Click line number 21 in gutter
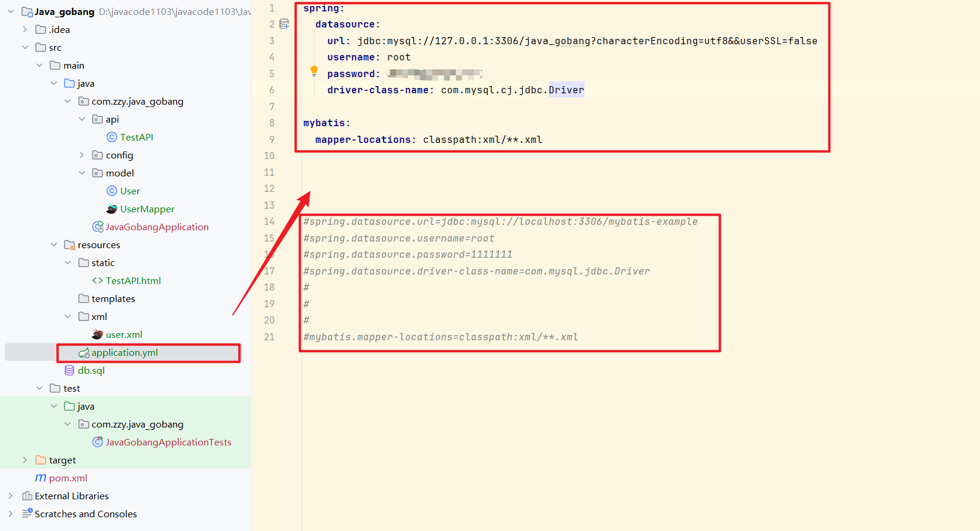This screenshot has height=531, width=980. click(269, 337)
